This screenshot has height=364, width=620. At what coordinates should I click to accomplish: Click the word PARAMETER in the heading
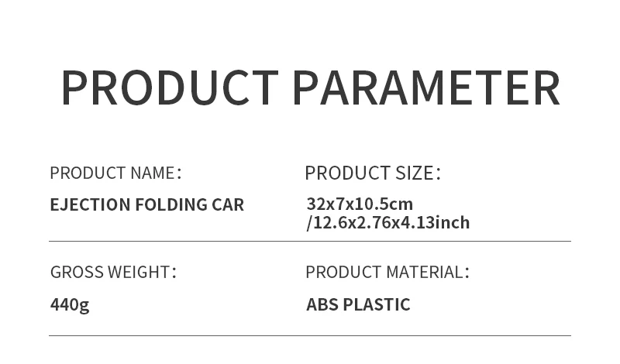[x=425, y=88]
